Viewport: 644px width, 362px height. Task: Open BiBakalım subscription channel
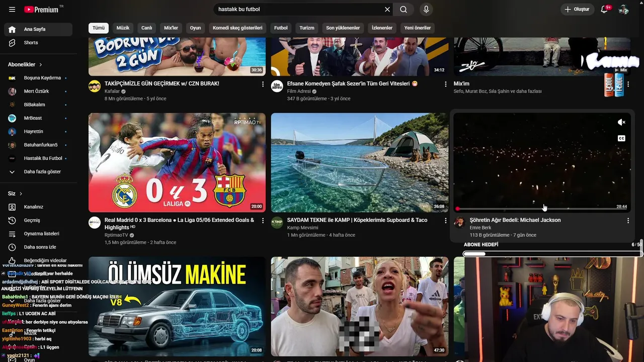38,105
